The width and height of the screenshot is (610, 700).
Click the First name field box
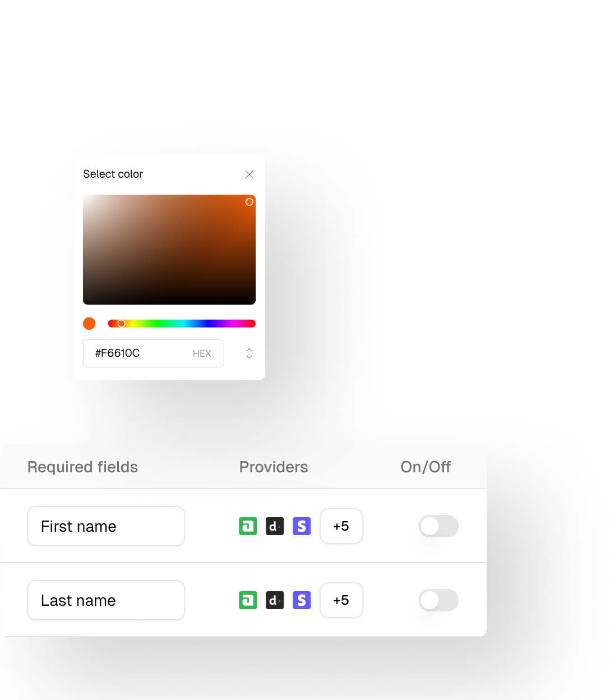(106, 526)
